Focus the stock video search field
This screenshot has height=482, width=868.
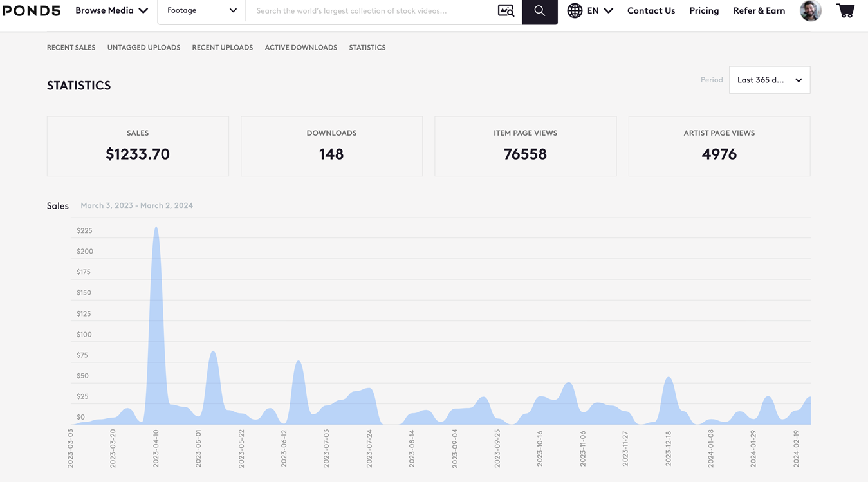[370, 11]
